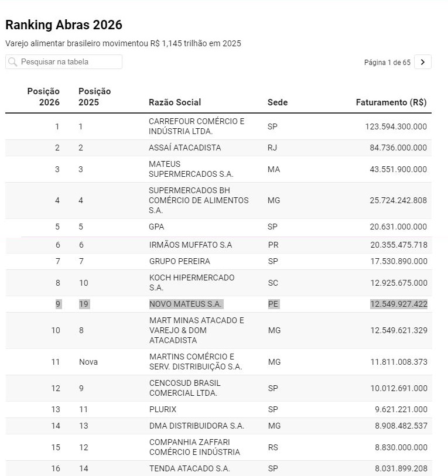Click the highlighted Novo Mateus S.A. row
Image resolution: width=448 pixels, height=476 pixels.
(x=186, y=304)
